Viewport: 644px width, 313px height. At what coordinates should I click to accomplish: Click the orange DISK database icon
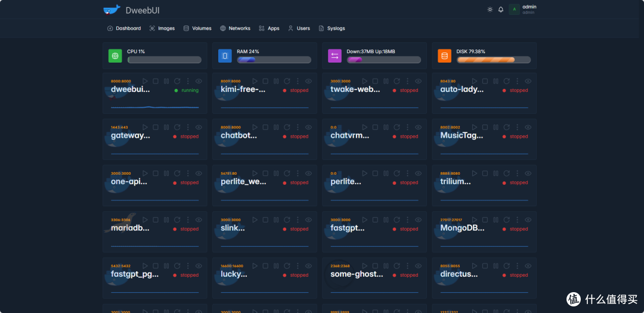click(x=444, y=56)
